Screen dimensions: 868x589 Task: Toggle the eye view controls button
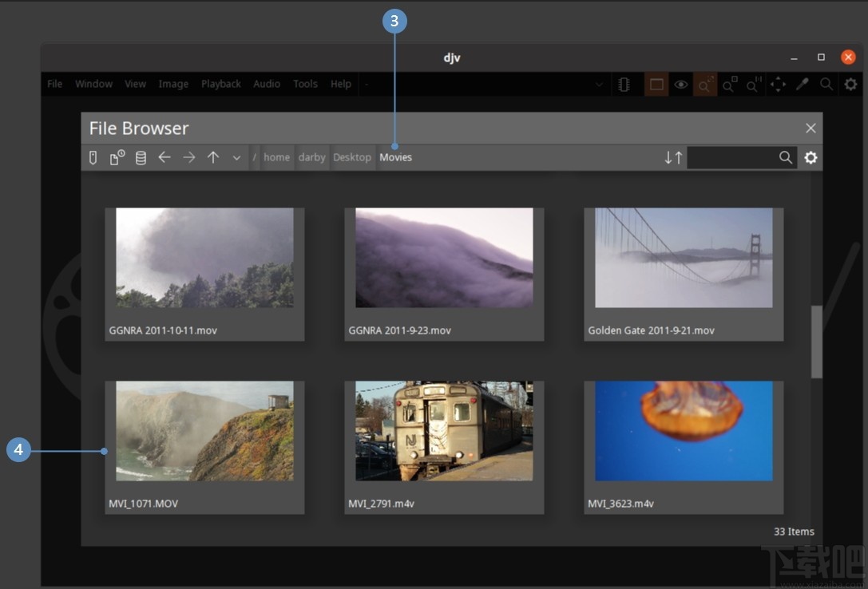pyautogui.click(x=680, y=84)
